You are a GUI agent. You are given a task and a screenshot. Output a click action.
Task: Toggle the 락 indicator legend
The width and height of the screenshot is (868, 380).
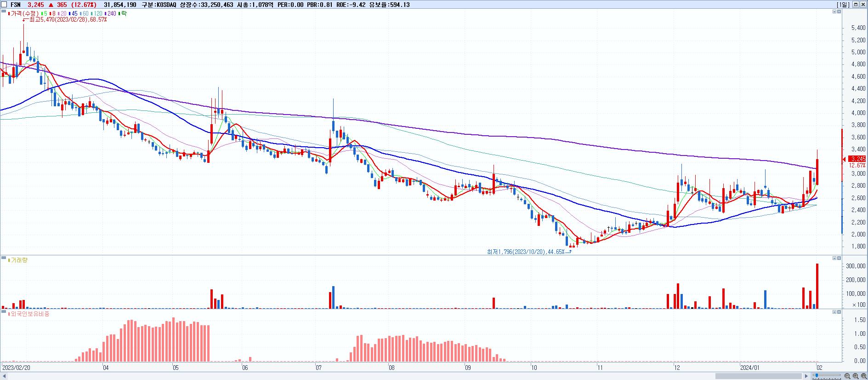(x=123, y=14)
